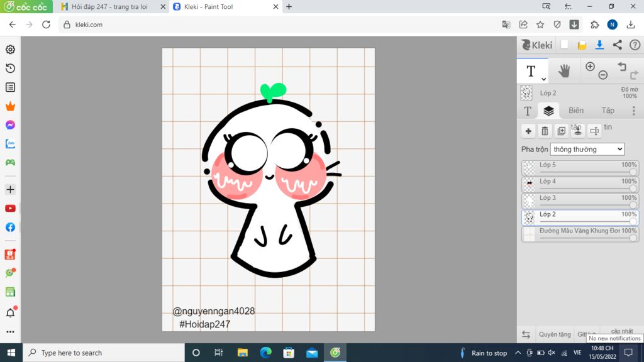The image size is (644, 362).
Task: Bookmark this page with star
Action: (540, 25)
